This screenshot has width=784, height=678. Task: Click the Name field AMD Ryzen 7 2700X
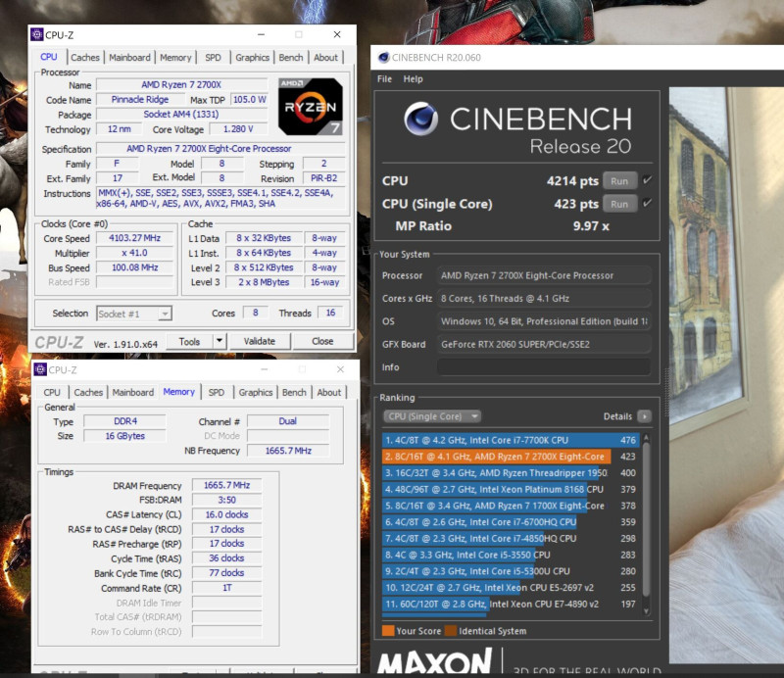click(x=181, y=84)
